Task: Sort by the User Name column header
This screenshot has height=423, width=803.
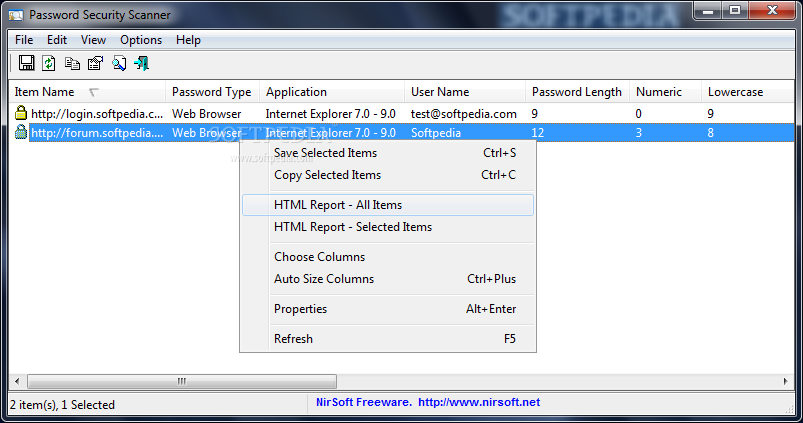Action: click(x=465, y=92)
